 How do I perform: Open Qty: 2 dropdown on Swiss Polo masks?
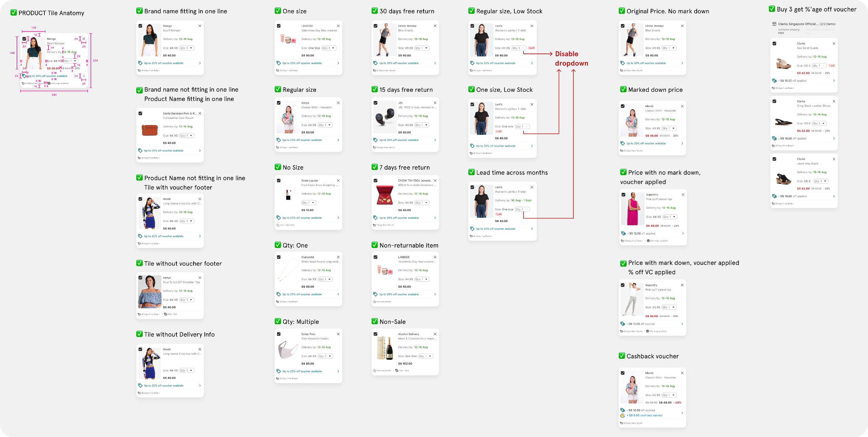click(x=325, y=356)
